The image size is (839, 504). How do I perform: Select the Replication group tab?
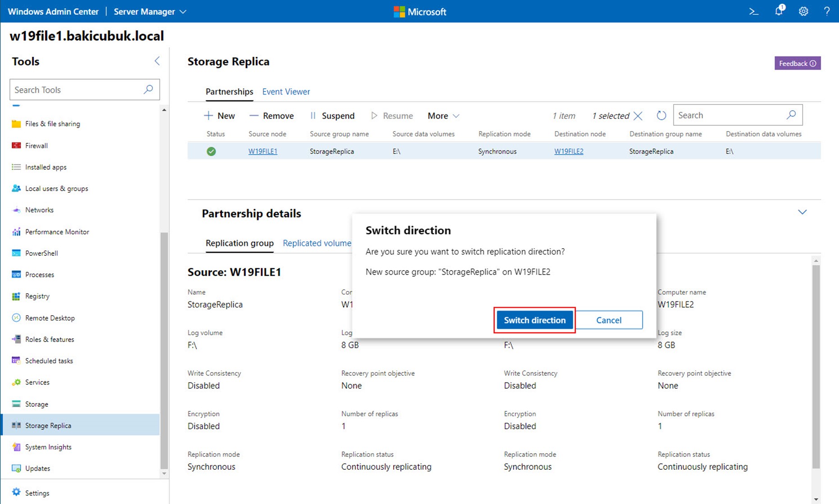click(x=239, y=243)
